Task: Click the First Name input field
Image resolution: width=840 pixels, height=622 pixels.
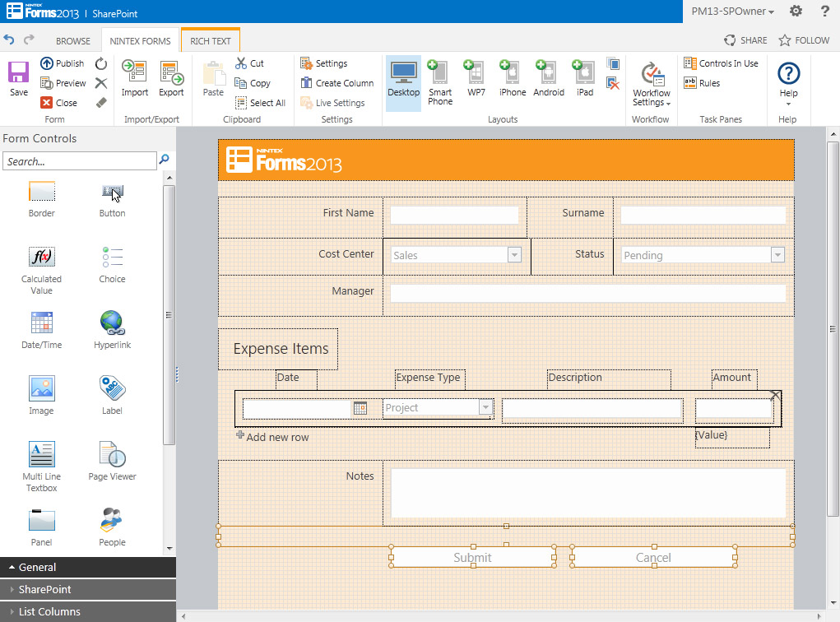Action: (x=454, y=215)
